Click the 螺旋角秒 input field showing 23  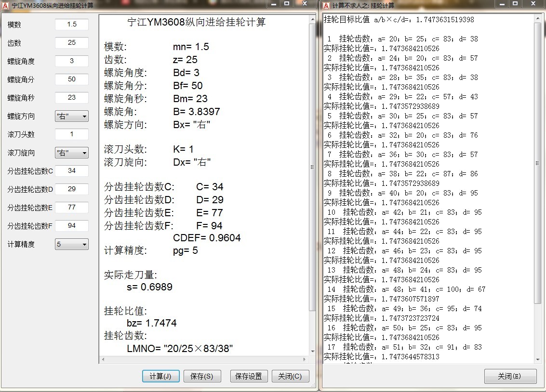point(72,97)
